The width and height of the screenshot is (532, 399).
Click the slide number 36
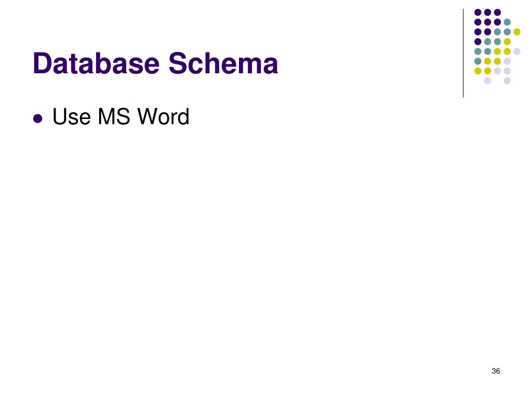[496, 371]
